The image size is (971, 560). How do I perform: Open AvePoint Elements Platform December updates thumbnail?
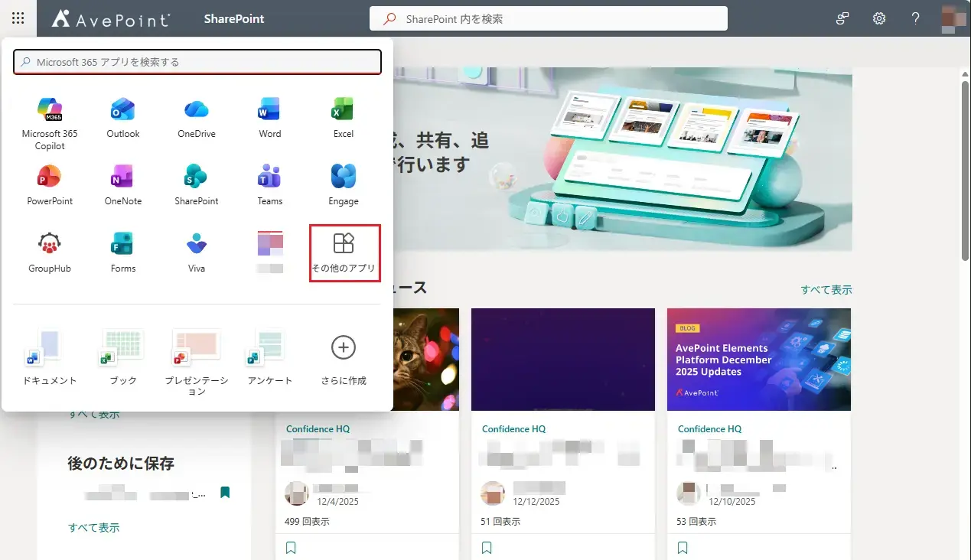coord(759,360)
